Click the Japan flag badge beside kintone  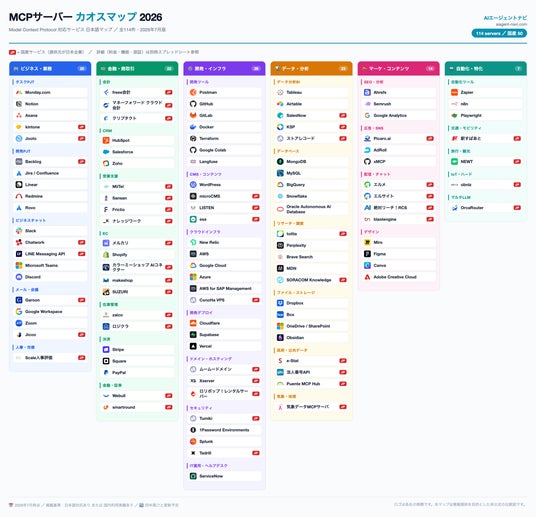[x=82, y=127]
